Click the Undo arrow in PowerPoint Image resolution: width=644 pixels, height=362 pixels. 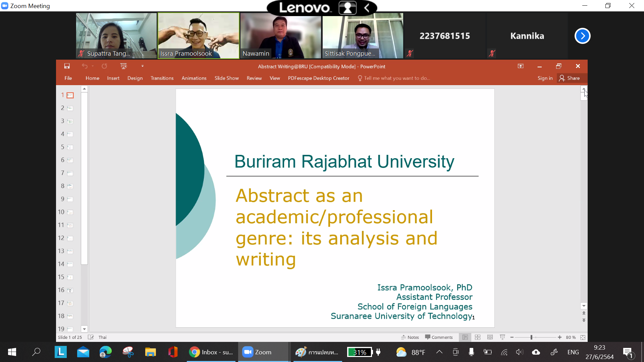click(x=85, y=66)
